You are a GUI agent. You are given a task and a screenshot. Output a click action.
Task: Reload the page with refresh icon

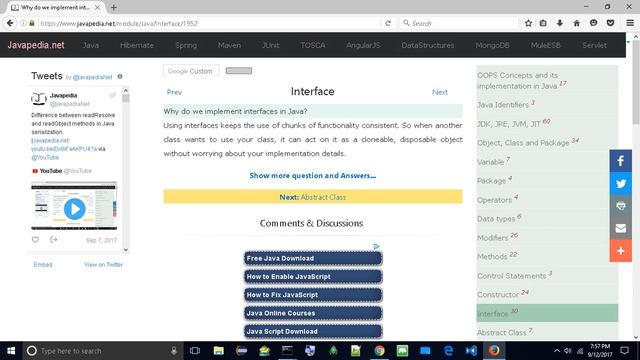(x=388, y=23)
